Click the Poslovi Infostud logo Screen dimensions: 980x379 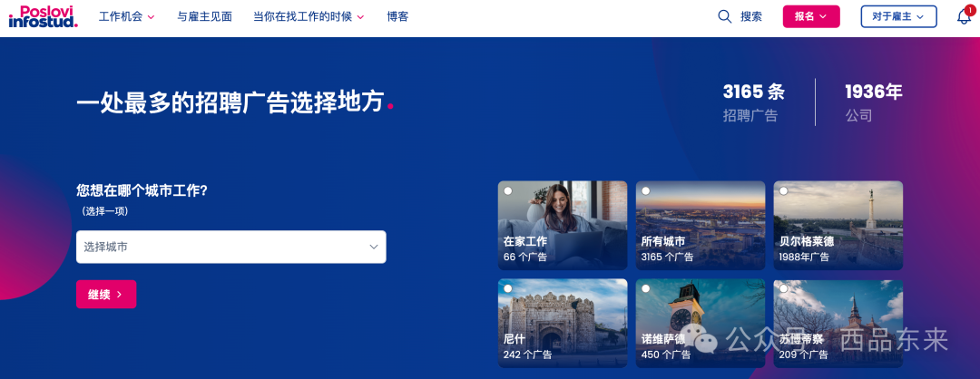(x=44, y=17)
